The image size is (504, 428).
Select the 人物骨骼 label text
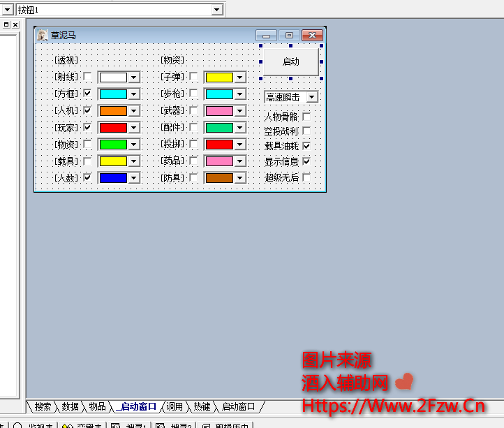pyautogui.click(x=281, y=117)
